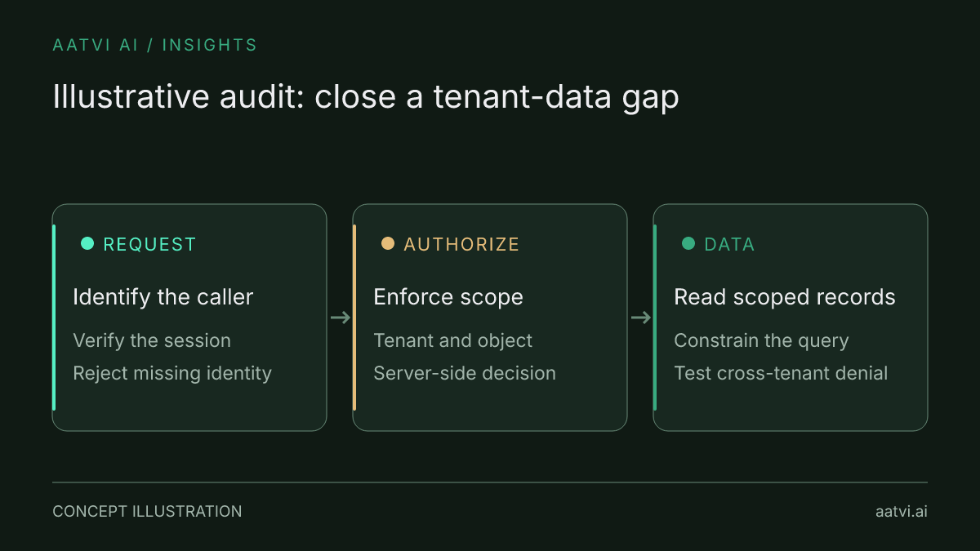Click the 'CONCEPT ILLUSTRATION' footer text
Screen dimensions: 980x551
[147, 512]
